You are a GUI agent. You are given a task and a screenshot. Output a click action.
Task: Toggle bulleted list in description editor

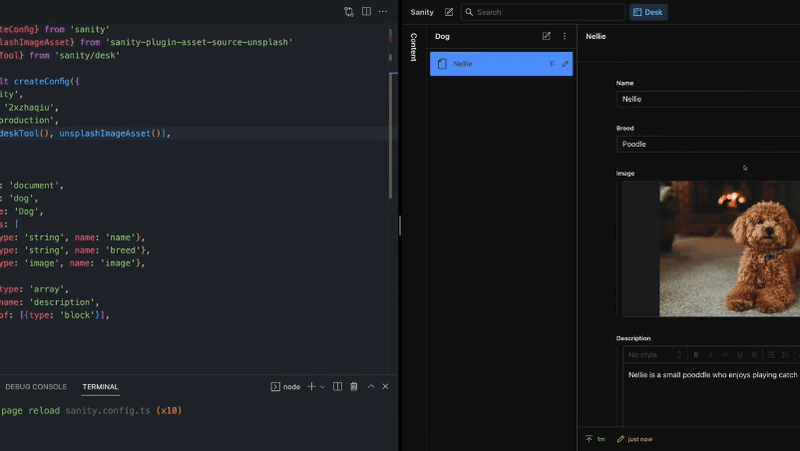point(771,355)
